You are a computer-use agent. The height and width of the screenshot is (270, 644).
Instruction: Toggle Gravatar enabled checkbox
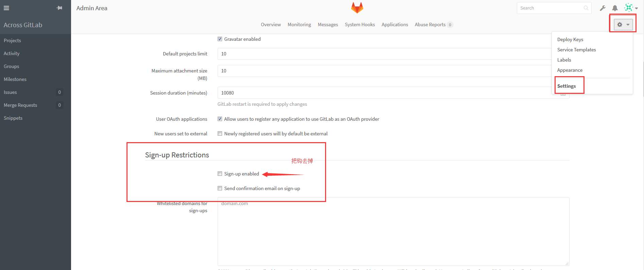[x=220, y=39]
